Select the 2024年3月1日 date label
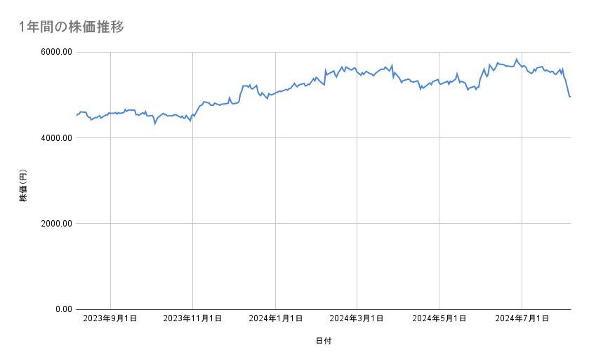The height and width of the screenshot is (364, 589). 357,318
